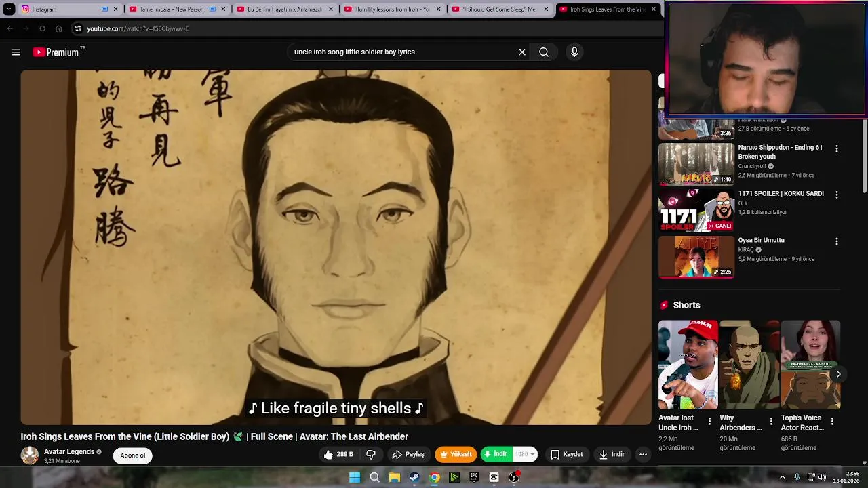Start voice search with microphone icon

click(x=574, y=52)
